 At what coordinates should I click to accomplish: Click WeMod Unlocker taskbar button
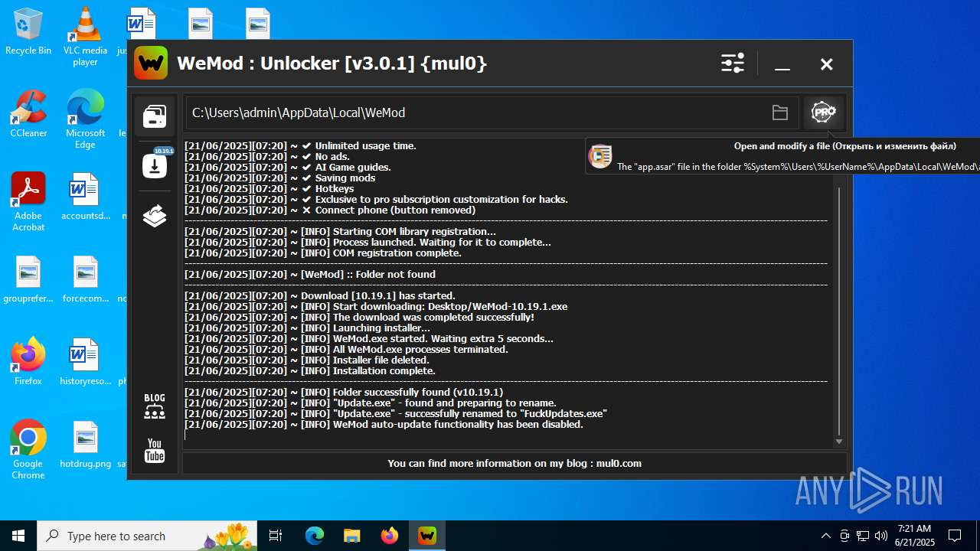click(427, 536)
